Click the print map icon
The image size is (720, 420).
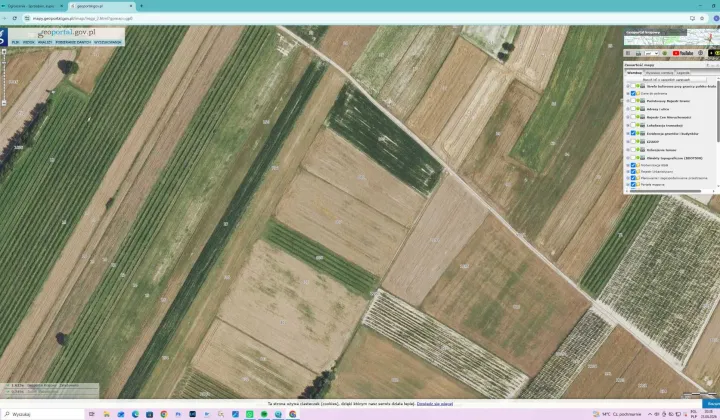pyautogui.click(x=638, y=53)
